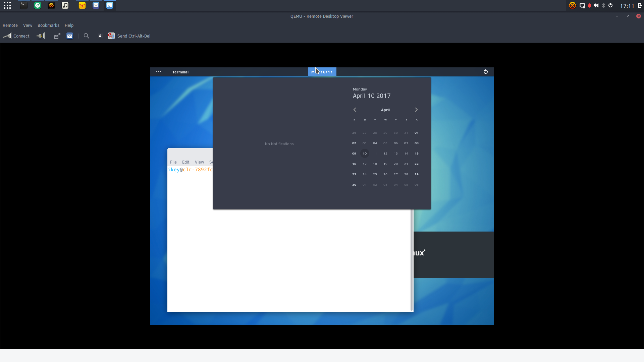Open the Bookmarks menu
The width and height of the screenshot is (644, 362).
[x=48, y=25]
